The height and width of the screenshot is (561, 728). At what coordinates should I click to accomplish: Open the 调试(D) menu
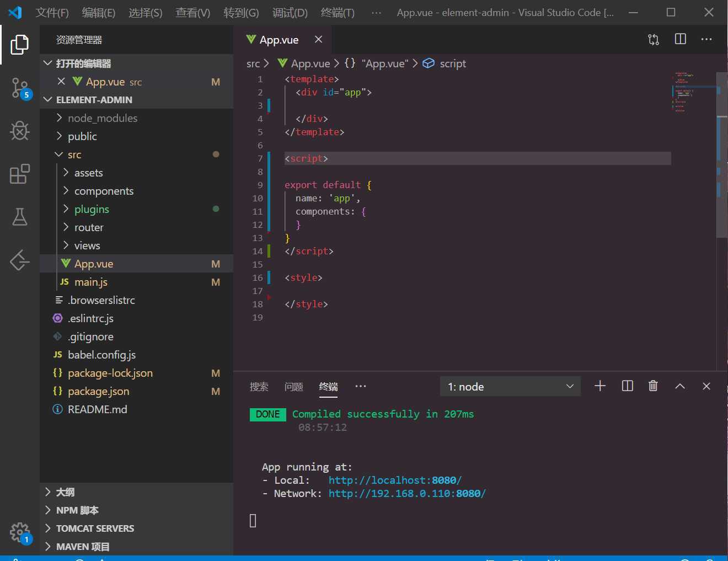coord(290,13)
